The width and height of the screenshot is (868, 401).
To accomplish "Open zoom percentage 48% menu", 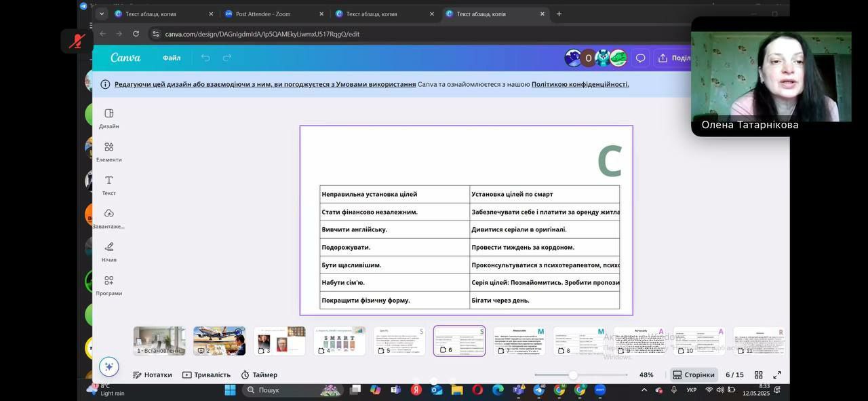I will [x=646, y=375].
